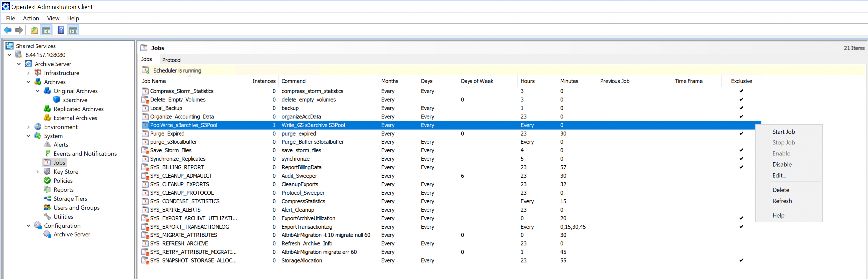The width and height of the screenshot is (868, 279).
Task: Click Exclusive checkmark for SYS_BILLING_REPORT
Action: tap(741, 167)
